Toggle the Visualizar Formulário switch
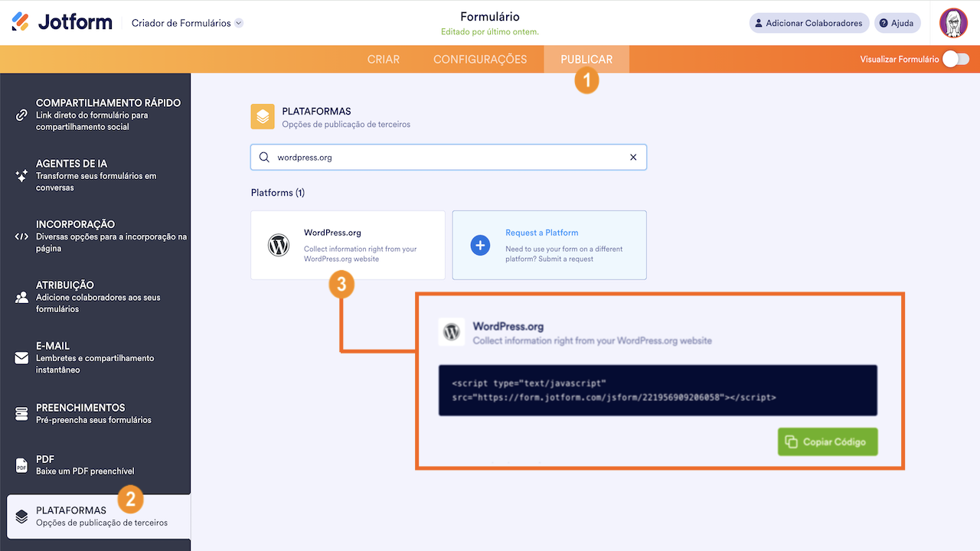980x551 pixels. (955, 59)
